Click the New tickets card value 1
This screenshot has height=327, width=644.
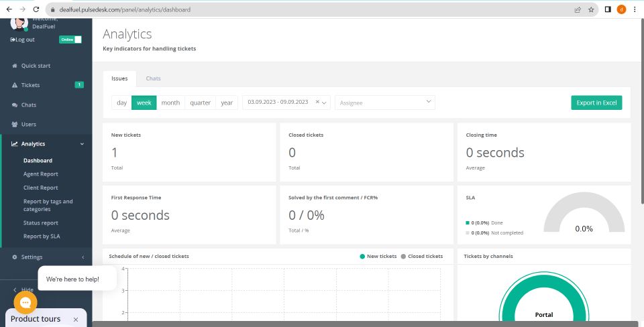tap(115, 153)
